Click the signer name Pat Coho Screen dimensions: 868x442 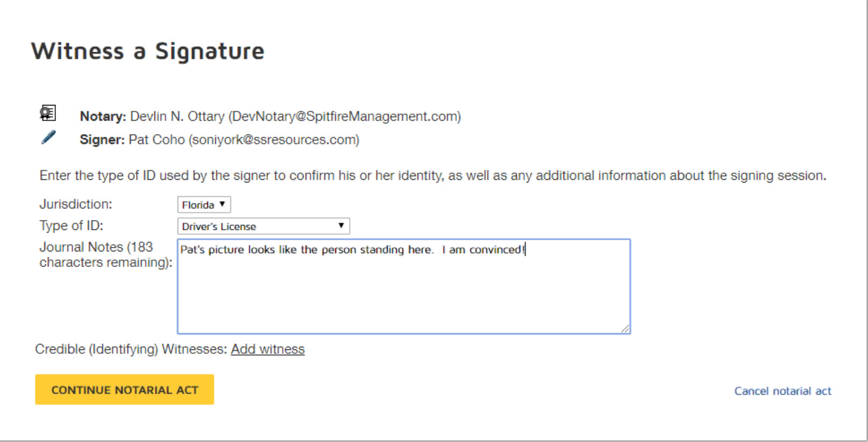[157, 140]
